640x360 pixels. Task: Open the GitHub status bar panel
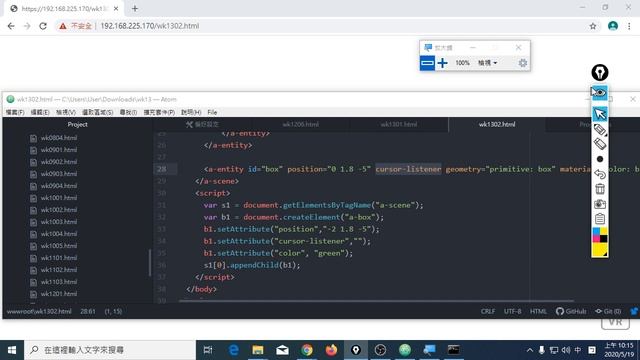[571, 311]
